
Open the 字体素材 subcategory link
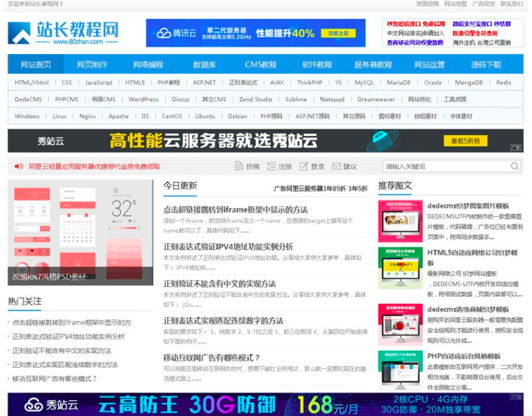[x=461, y=116]
